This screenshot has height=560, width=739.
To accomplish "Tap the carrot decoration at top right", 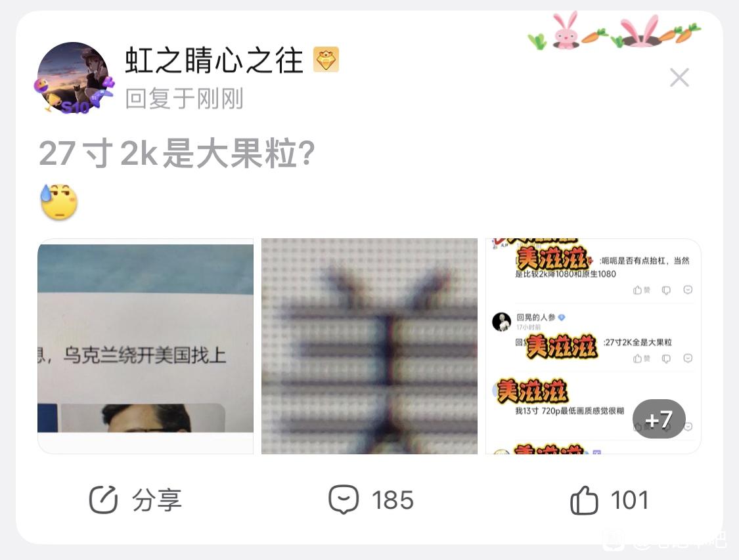I will tap(688, 32).
